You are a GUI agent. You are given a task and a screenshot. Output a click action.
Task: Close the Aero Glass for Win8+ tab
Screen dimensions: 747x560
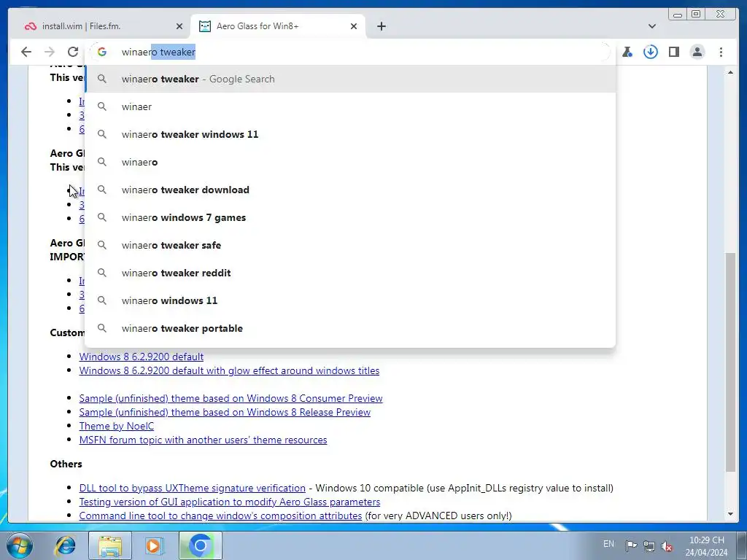354,26
